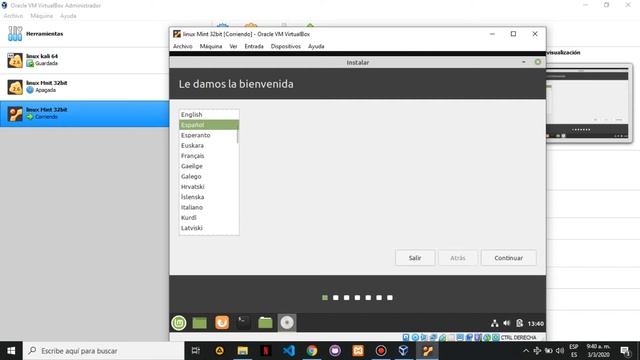Open the yellow triangle app on taskbar

[x=220, y=351]
